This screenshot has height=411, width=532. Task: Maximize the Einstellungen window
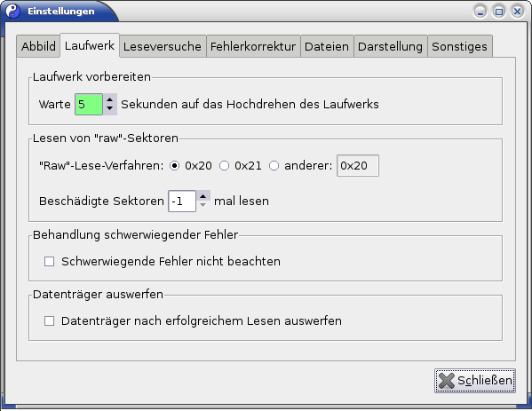499,12
